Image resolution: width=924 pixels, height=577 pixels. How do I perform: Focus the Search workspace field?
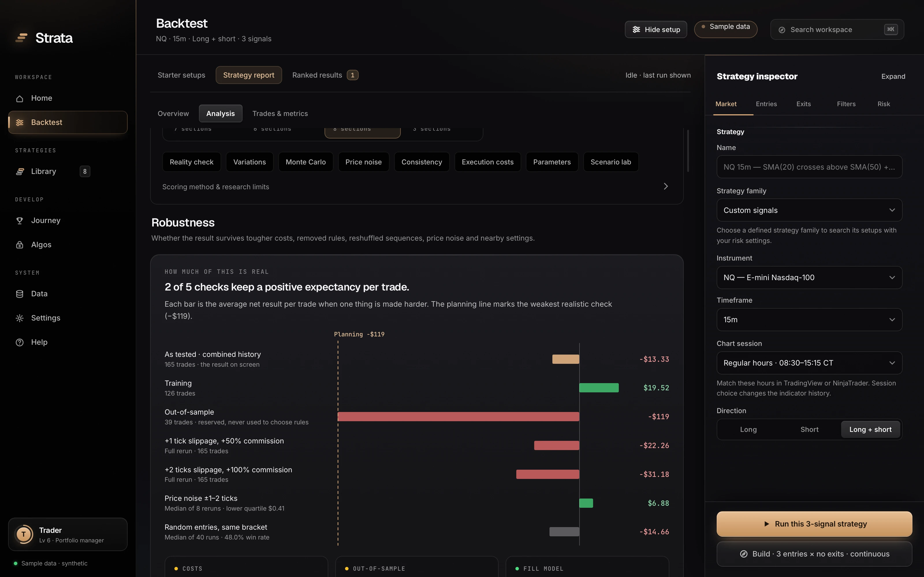[837, 29]
